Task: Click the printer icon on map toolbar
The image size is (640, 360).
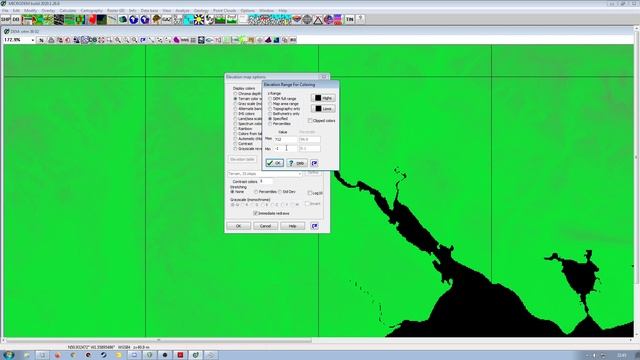Action: 51,40
